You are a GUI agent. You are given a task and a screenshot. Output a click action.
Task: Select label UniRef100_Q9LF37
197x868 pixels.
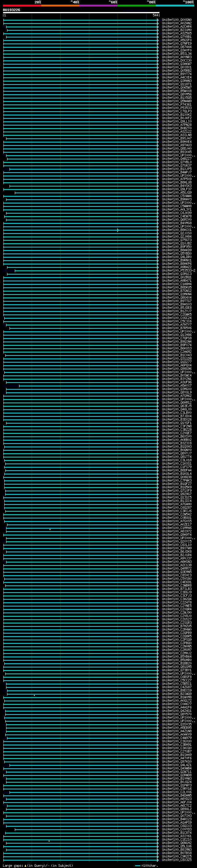[x=177, y=189]
